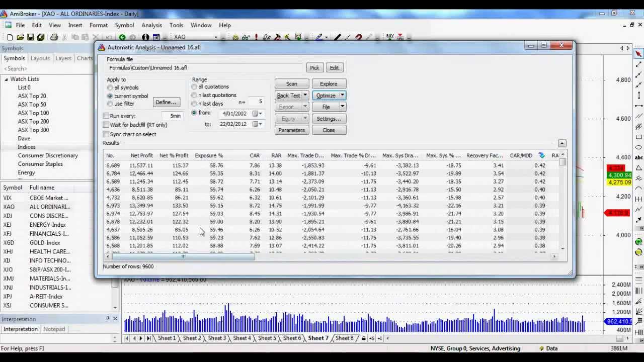This screenshot has width=644, height=362.
Task: Open the Parameters button
Action: (292, 130)
